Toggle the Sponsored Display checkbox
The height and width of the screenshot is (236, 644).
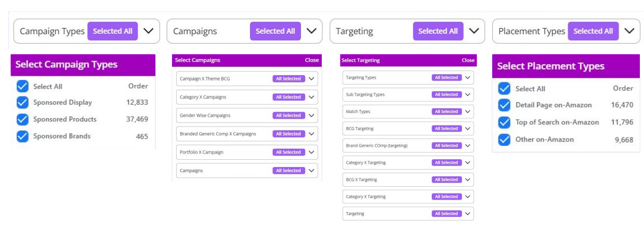coord(22,103)
